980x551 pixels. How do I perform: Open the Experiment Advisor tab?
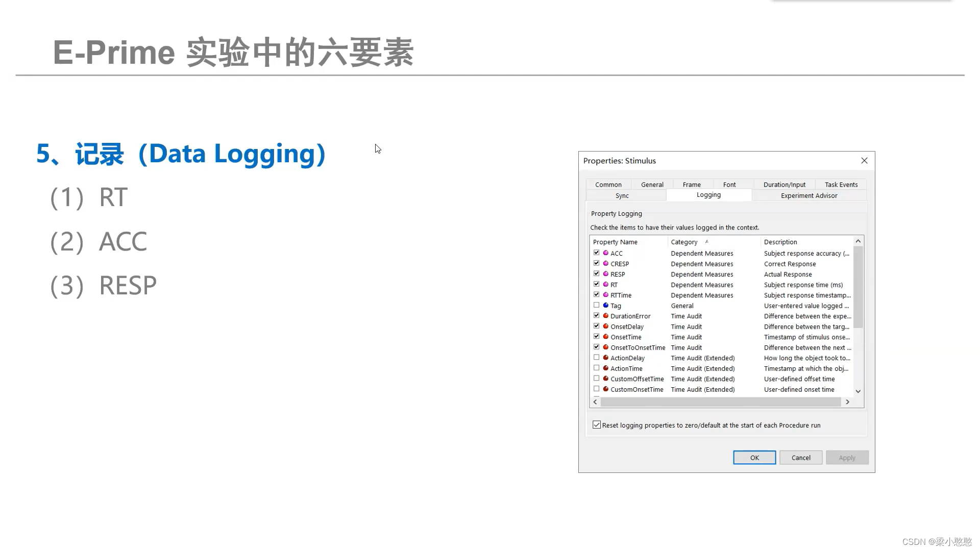pyautogui.click(x=808, y=195)
